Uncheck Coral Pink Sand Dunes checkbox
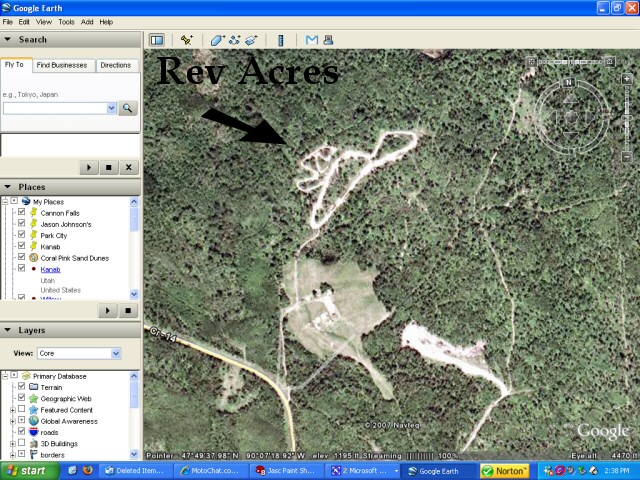The height and width of the screenshot is (480, 640). 22,257
